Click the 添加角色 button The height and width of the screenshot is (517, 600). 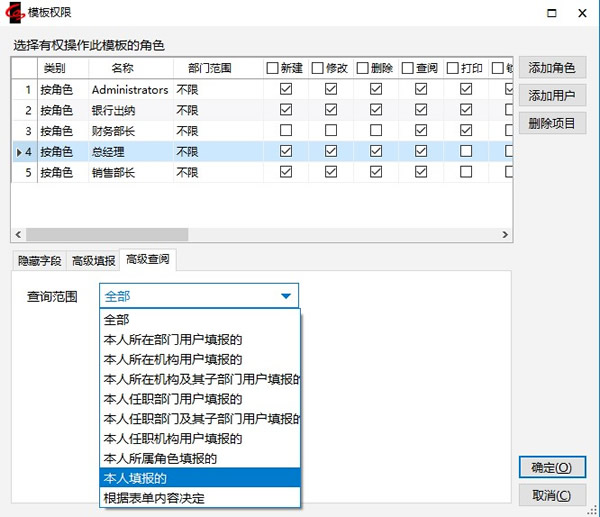(551, 68)
